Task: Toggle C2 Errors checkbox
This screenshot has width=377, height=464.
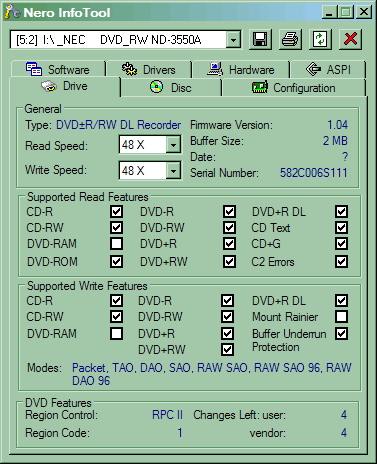Action: point(341,262)
